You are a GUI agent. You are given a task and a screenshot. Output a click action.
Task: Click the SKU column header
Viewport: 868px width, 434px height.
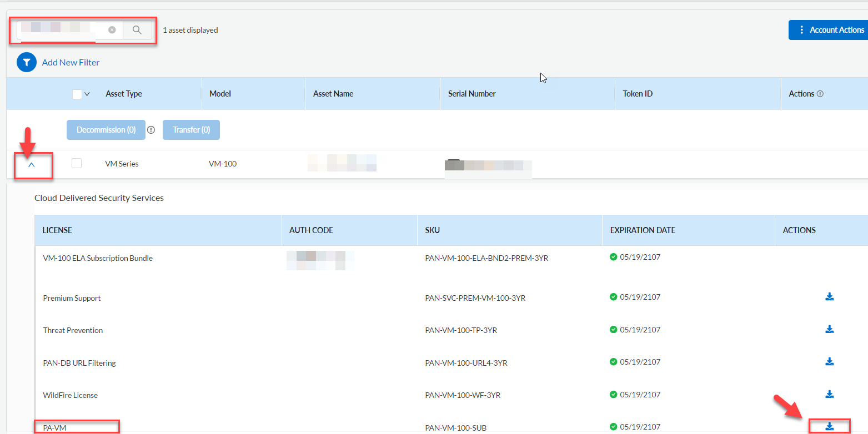432,230
